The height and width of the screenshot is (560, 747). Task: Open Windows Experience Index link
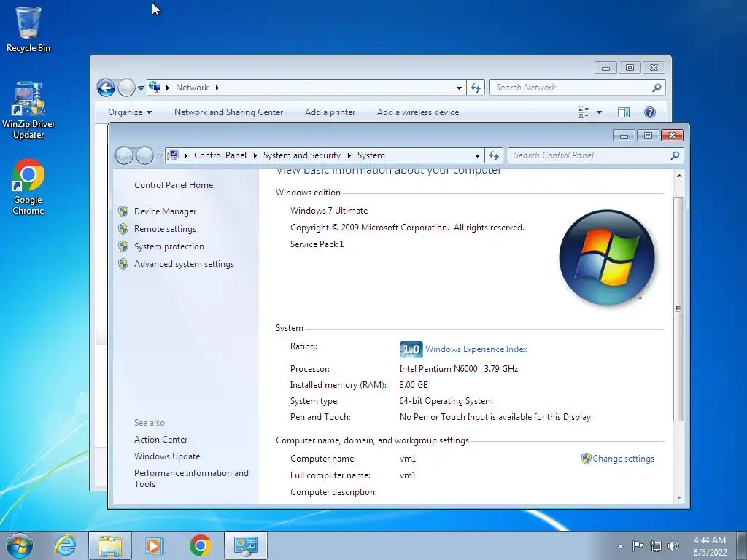click(x=476, y=349)
